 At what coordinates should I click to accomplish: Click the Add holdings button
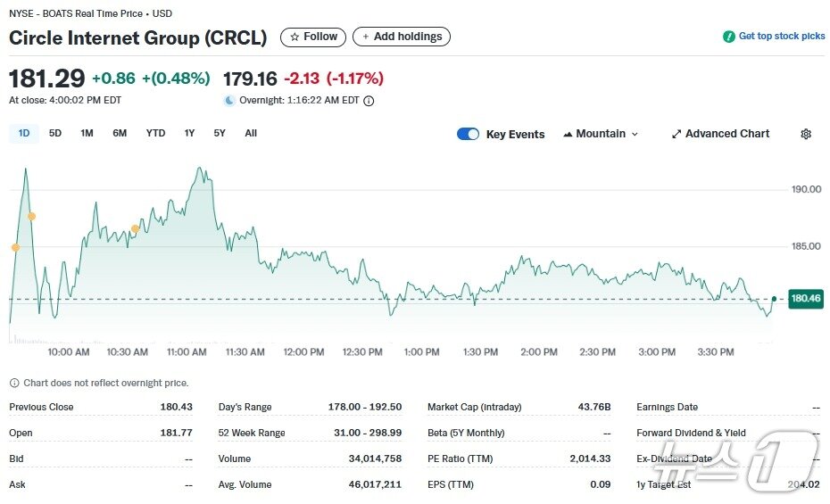click(x=402, y=37)
